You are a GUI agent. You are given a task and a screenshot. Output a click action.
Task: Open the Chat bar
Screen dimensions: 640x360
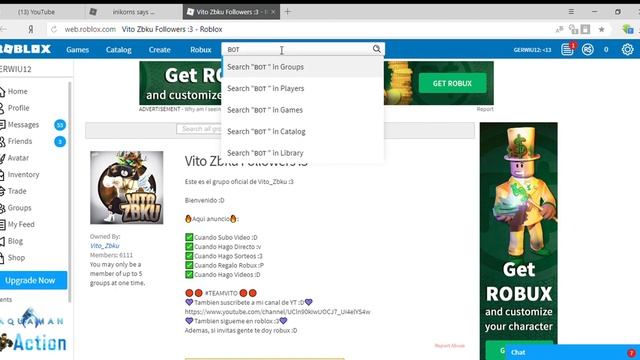(572, 352)
